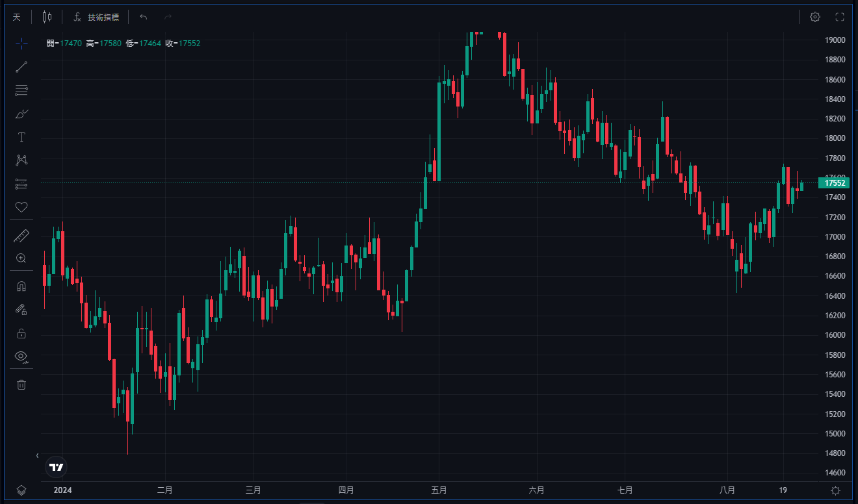Click the 七月 time axis label
858x504 pixels.
(625, 490)
